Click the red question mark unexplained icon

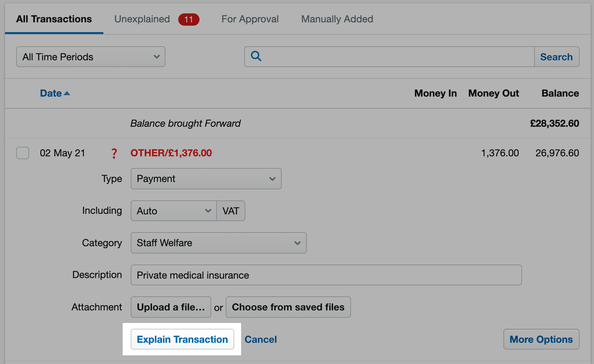114,153
